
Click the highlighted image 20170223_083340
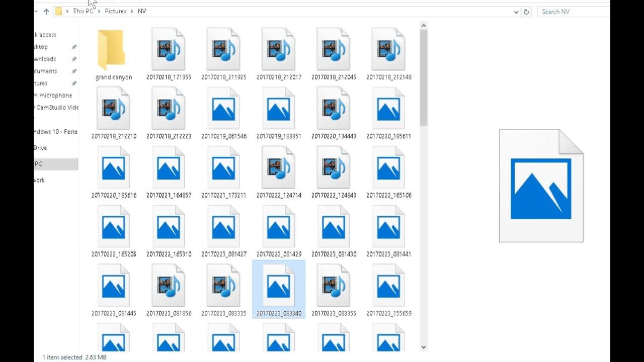(279, 290)
